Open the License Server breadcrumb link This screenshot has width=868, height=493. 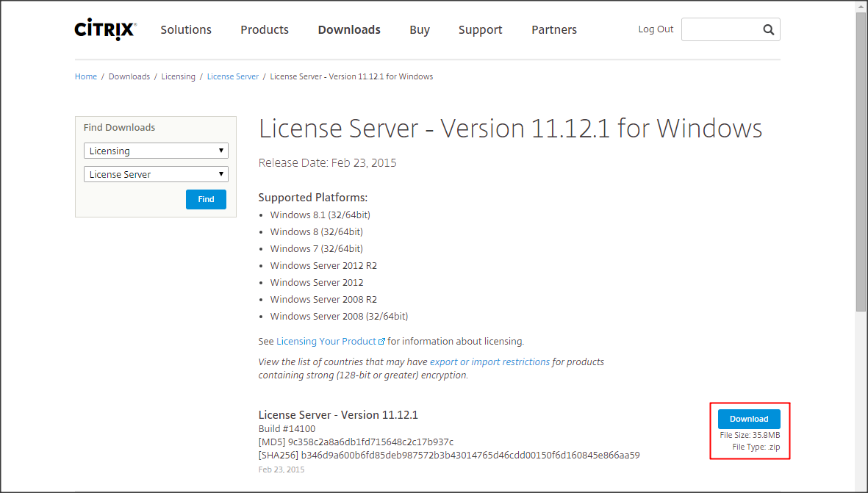(x=233, y=76)
